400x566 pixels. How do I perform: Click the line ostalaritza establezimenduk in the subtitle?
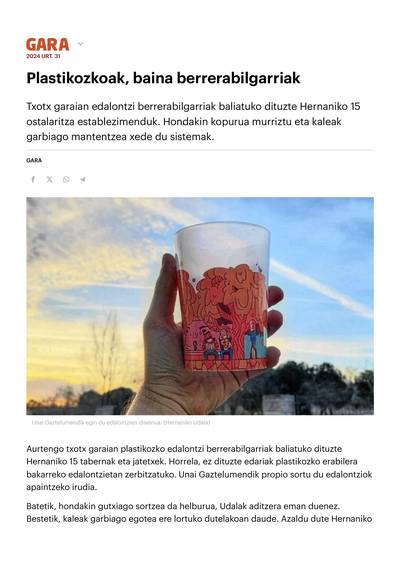coord(92,122)
